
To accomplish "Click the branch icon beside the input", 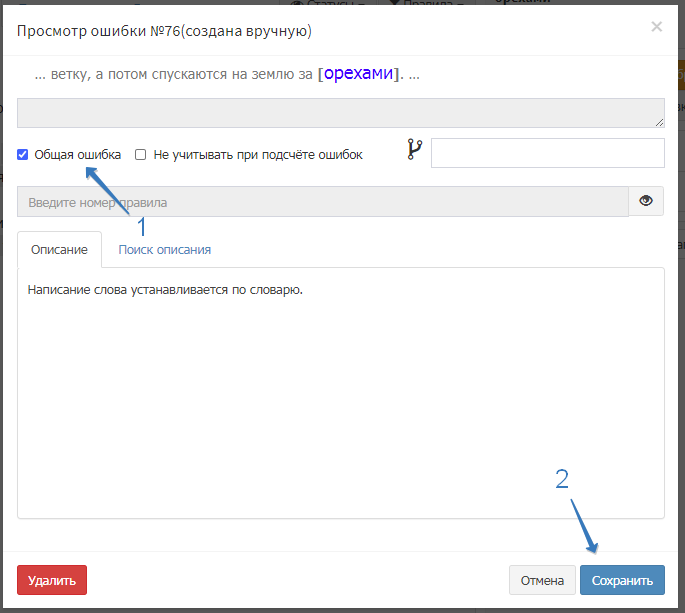I will pyautogui.click(x=415, y=151).
